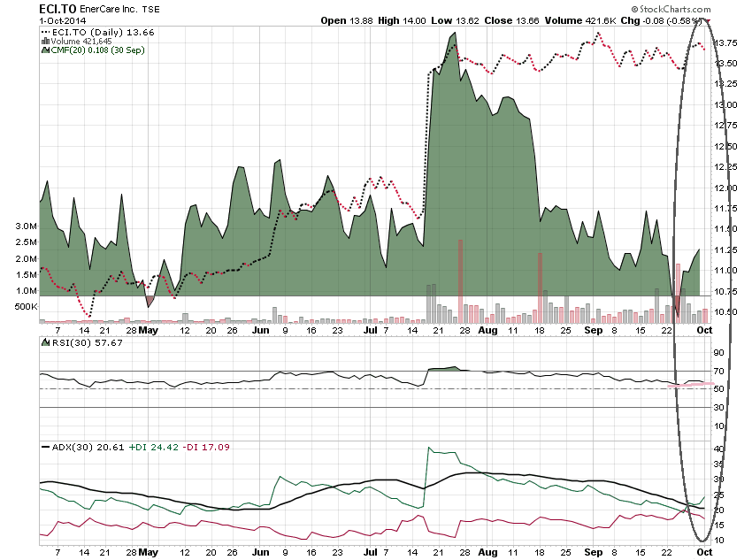This screenshot has height=560, width=752.
Task: Click the Volume 421.6K header value
Action: (580, 20)
